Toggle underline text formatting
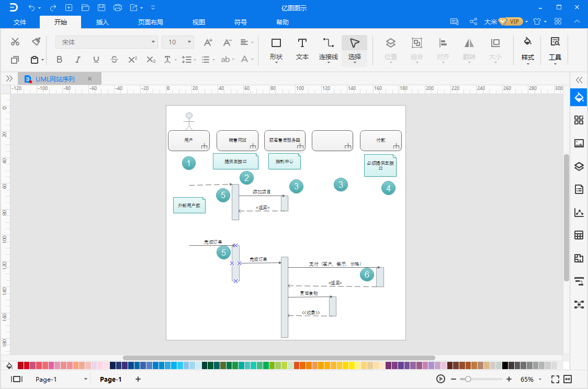 tap(96, 60)
